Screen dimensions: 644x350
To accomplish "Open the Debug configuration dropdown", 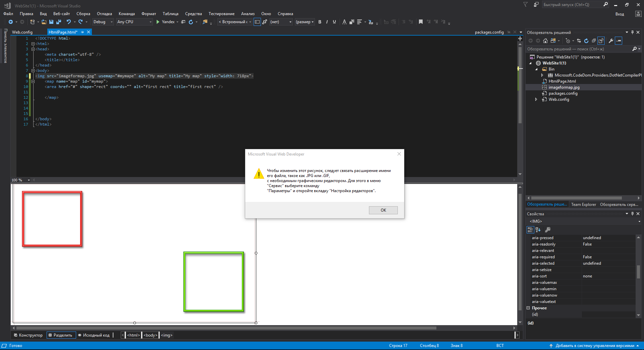I will (103, 22).
